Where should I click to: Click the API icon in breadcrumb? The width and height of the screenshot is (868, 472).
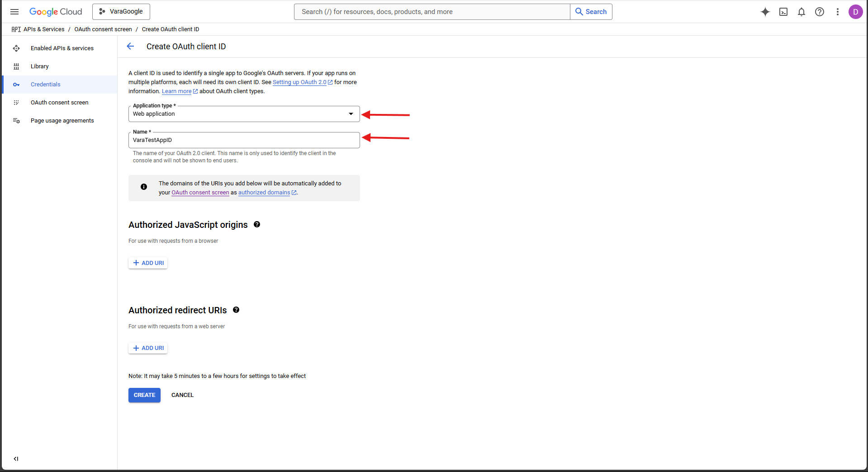coord(16,29)
